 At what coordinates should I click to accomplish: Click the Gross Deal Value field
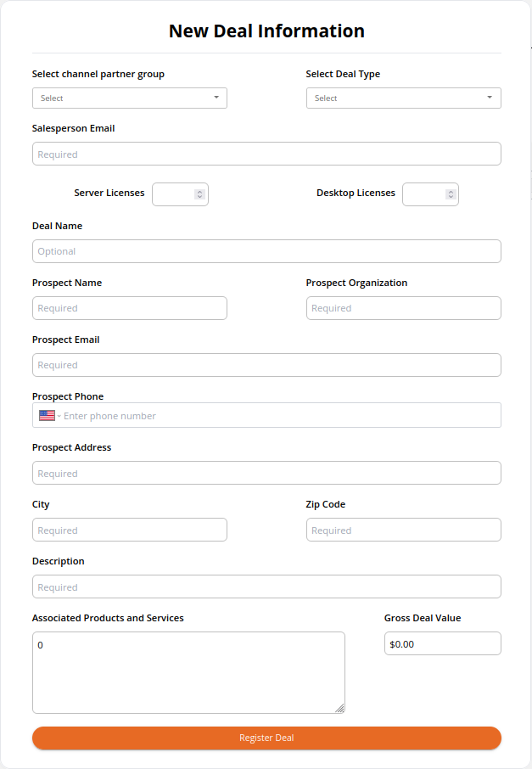[443, 643]
